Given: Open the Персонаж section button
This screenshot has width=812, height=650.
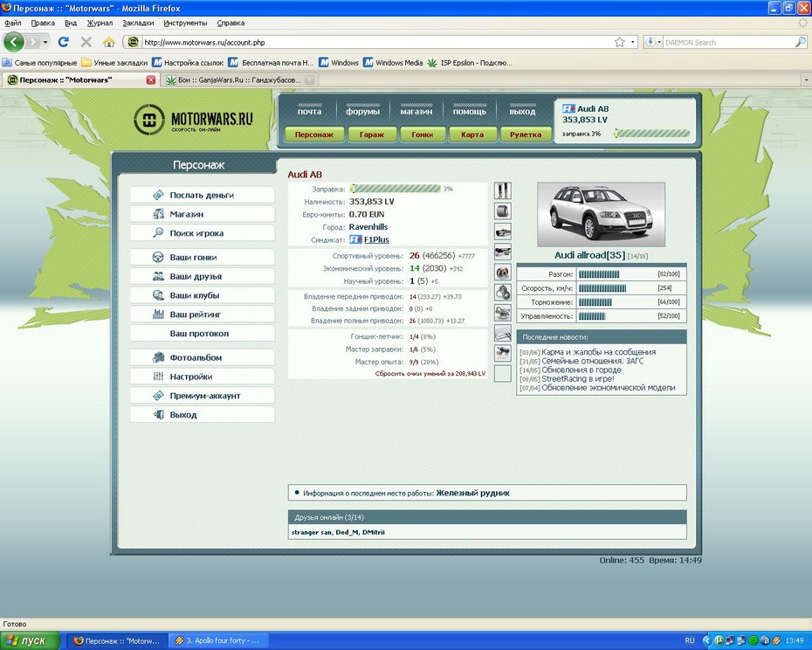Looking at the screenshot, I should (313, 135).
